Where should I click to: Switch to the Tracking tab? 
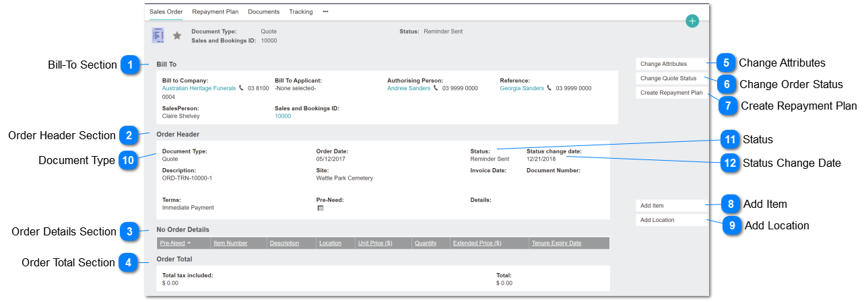point(301,11)
